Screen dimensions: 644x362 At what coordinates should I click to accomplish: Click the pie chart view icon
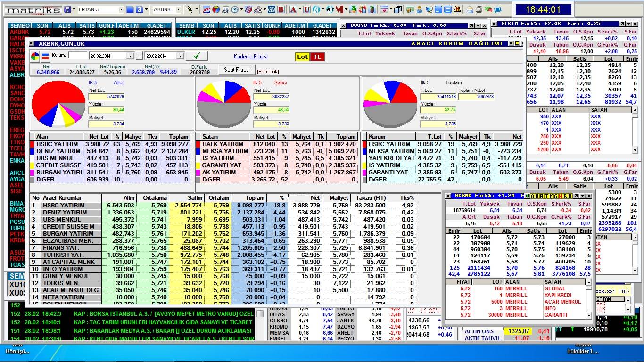tap(35, 57)
